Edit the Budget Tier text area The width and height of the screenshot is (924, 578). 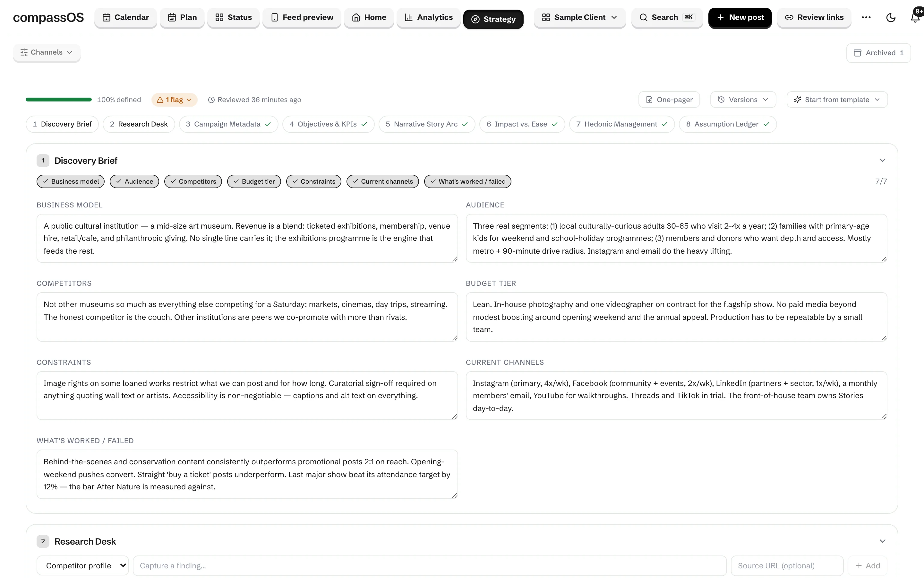coord(676,317)
